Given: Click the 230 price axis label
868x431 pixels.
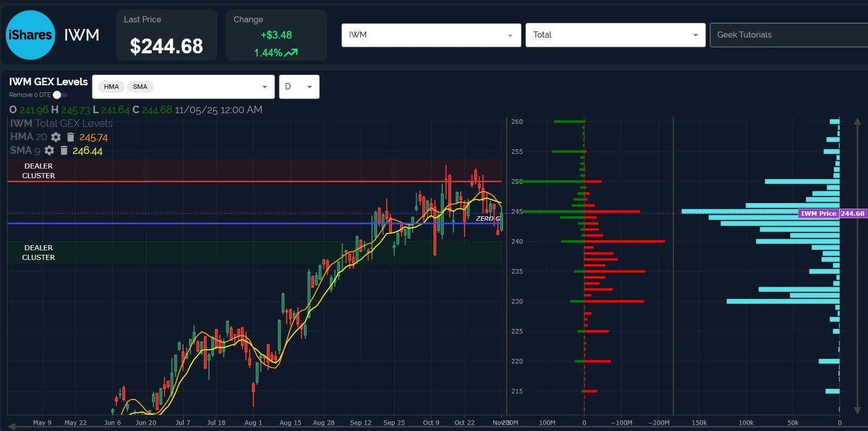Looking at the screenshot, I should pos(517,301).
